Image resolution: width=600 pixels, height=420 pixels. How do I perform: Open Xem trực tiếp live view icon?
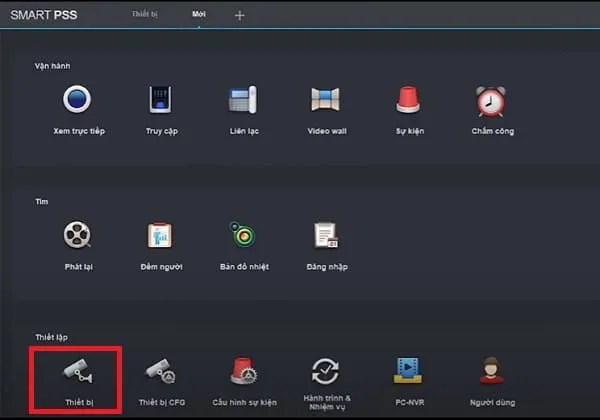coord(78,101)
